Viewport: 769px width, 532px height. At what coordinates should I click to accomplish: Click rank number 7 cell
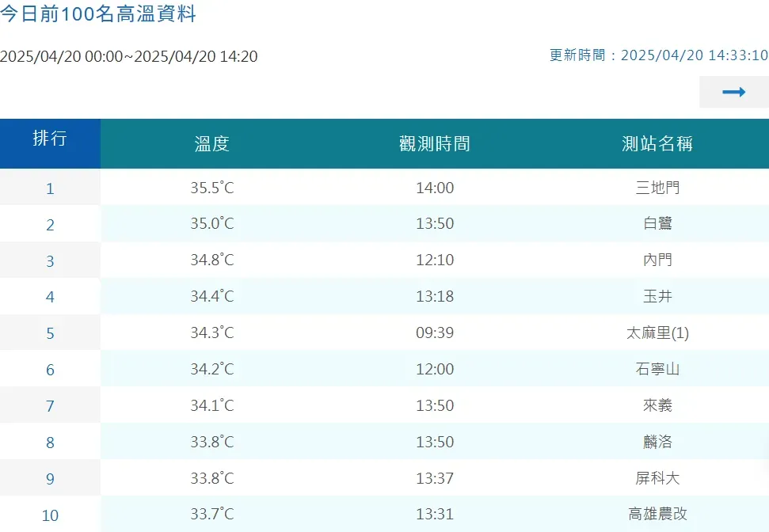pyautogui.click(x=50, y=405)
